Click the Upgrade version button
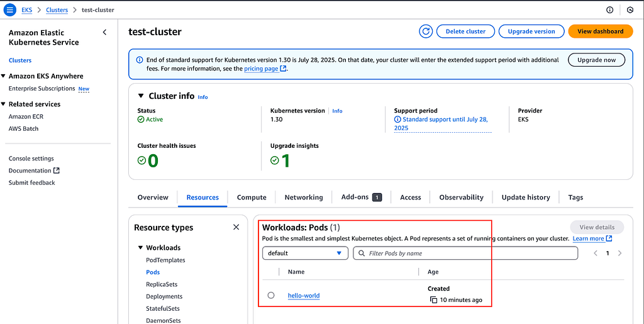Image resolution: width=644 pixels, height=324 pixels. (x=531, y=31)
